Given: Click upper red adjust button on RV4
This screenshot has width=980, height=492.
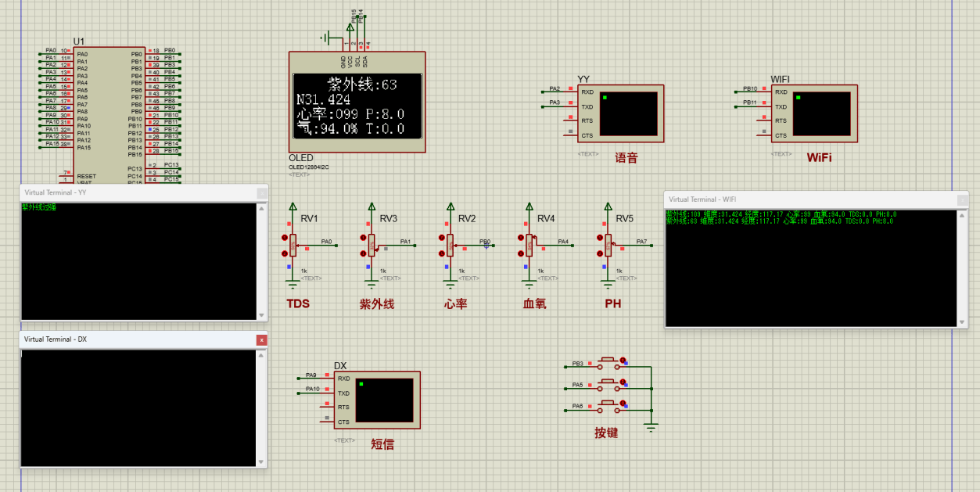Looking at the screenshot, I should [x=520, y=238].
